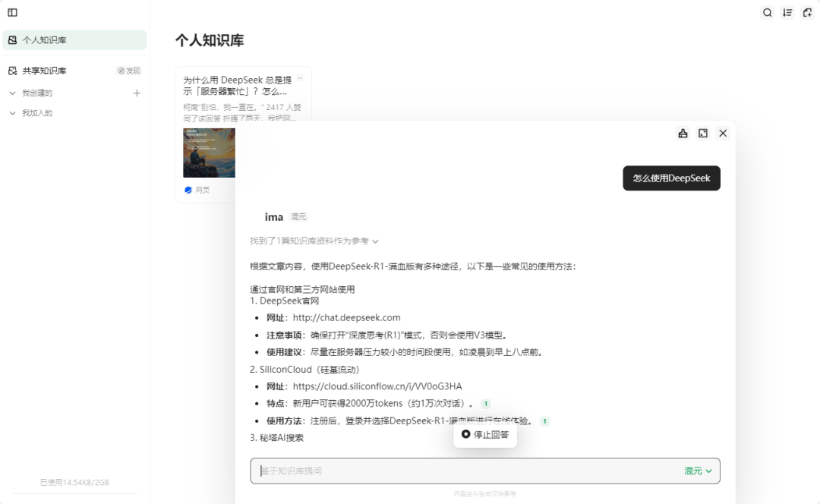Click the 网页 source icon on card
The height and width of the screenshot is (504, 820).
point(188,190)
